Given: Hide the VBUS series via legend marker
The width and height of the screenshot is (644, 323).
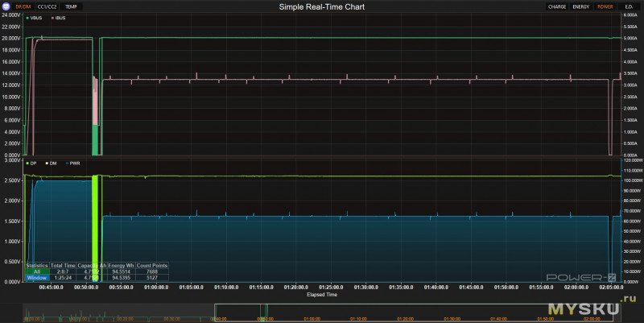Looking at the screenshot, I should point(28,16).
